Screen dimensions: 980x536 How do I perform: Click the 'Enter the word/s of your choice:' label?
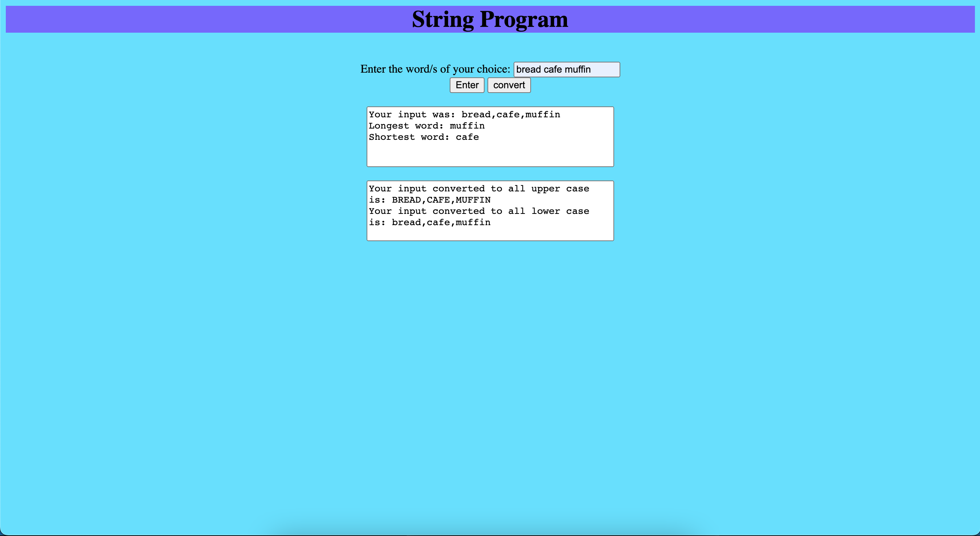click(435, 69)
